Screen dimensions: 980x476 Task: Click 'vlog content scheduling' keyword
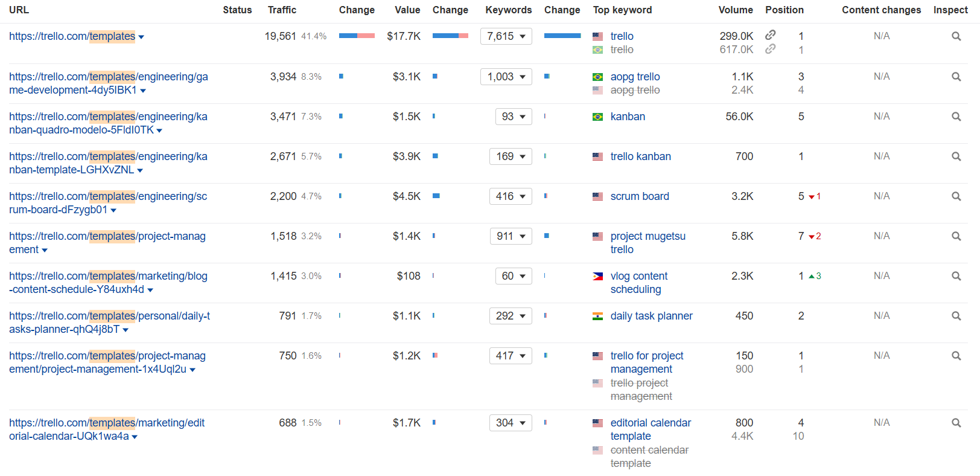pyautogui.click(x=638, y=283)
